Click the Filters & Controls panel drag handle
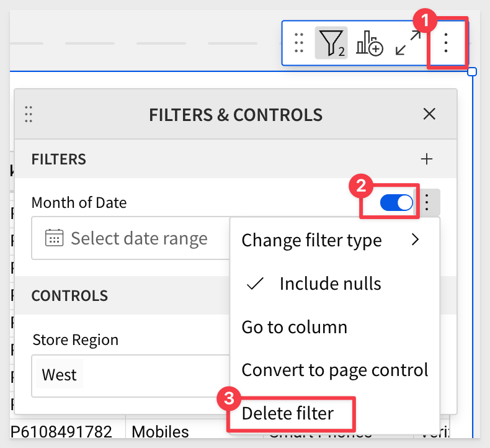Viewport: 490px width, 448px height. [29, 114]
